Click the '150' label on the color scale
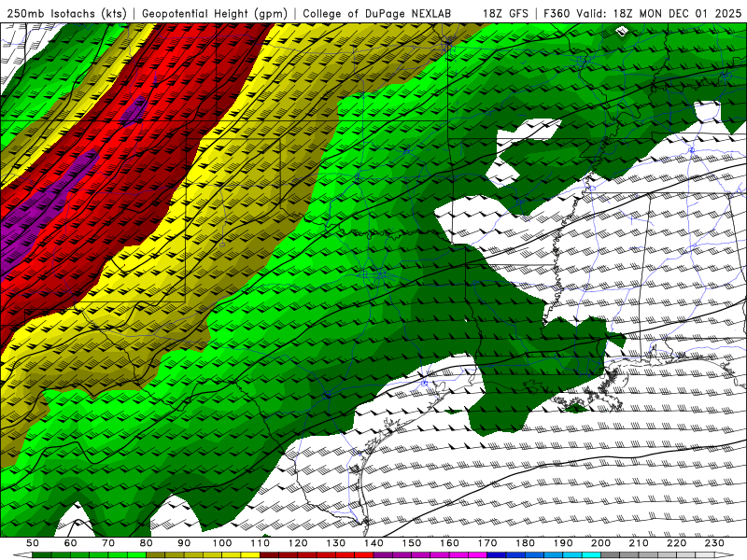This screenshot has height=560, width=747. pyautogui.click(x=412, y=543)
